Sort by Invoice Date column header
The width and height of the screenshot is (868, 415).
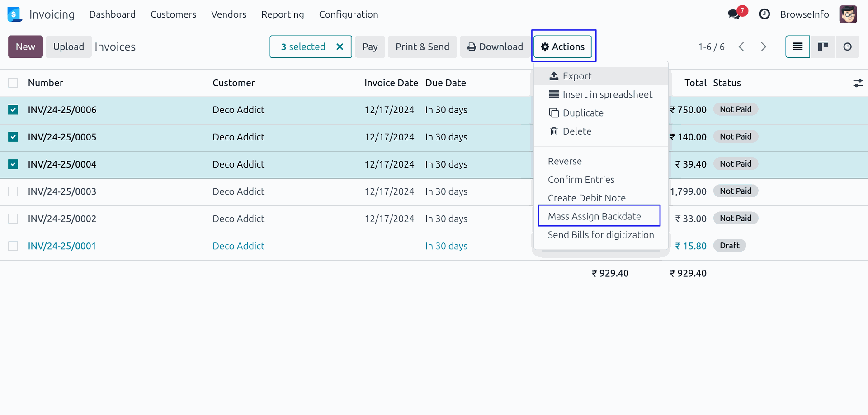(x=391, y=83)
